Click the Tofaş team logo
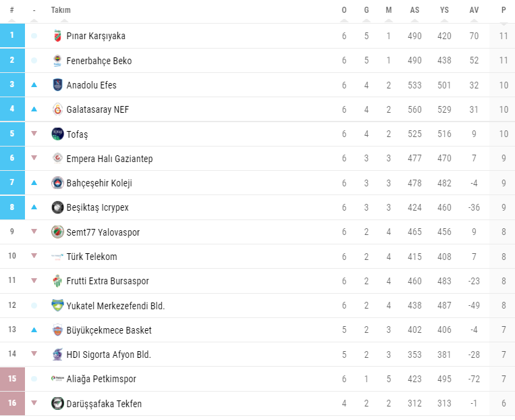The height and width of the screenshot is (420, 515). pos(57,134)
